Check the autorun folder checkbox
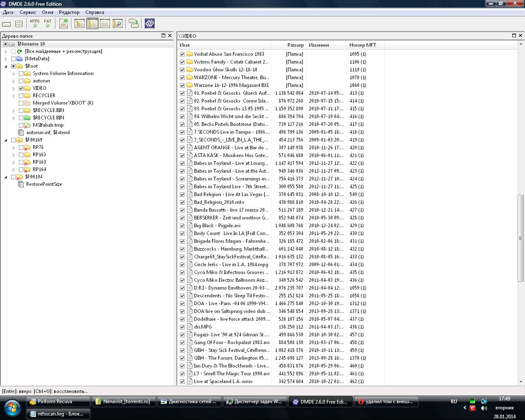Viewport: 525px width, 420px height. click(x=21, y=81)
